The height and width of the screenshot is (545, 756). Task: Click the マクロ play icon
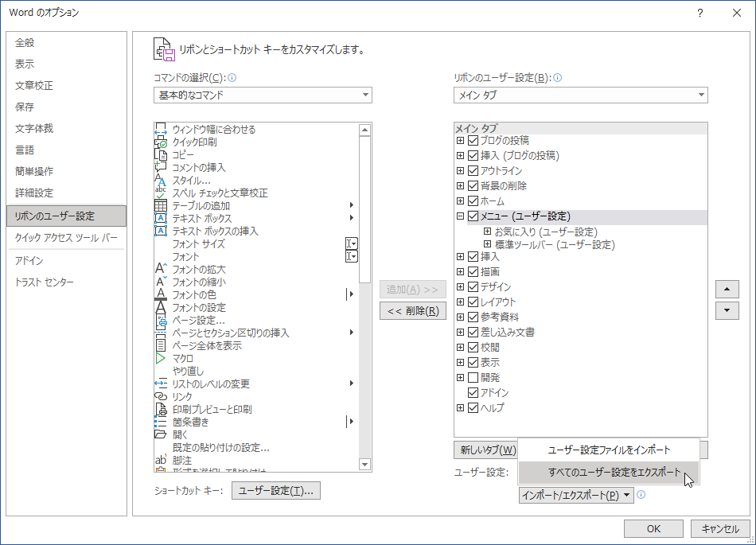pyautogui.click(x=161, y=358)
